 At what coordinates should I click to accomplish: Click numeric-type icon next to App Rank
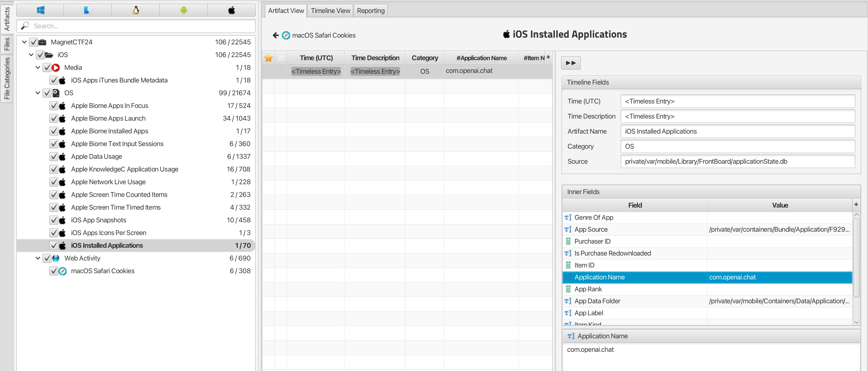point(568,289)
